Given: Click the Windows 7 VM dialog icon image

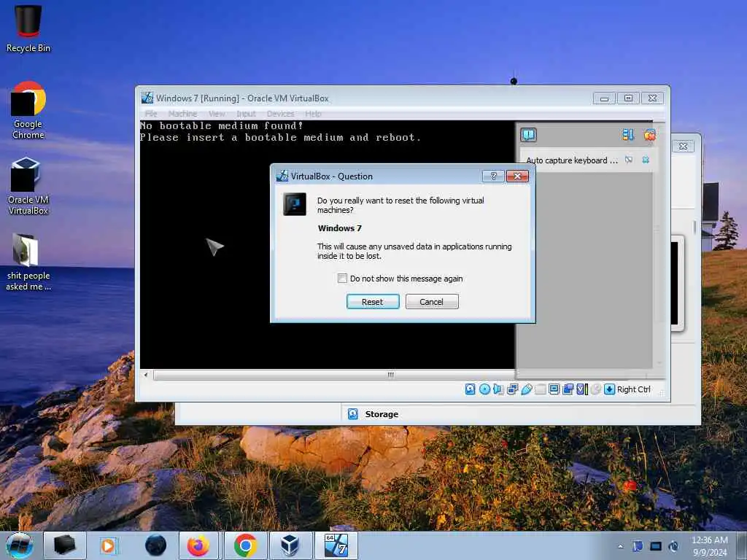Looking at the screenshot, I should click(x=295, y=204).
